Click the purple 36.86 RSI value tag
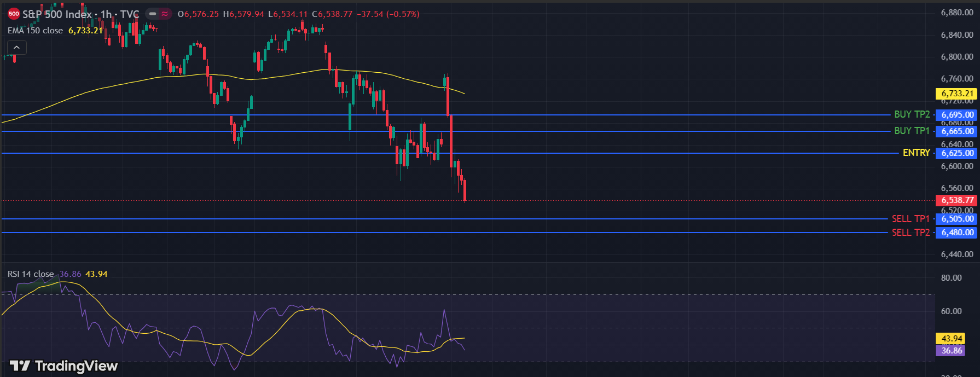This screenshot has width=980, height=377. (952, 351)
